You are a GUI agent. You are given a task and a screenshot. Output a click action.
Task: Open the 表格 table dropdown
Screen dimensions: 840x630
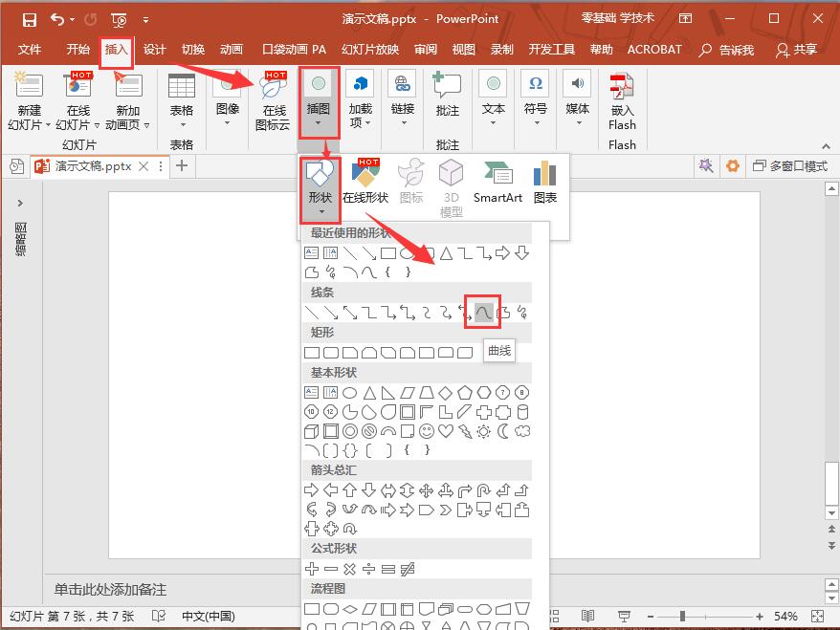point(182,101)
